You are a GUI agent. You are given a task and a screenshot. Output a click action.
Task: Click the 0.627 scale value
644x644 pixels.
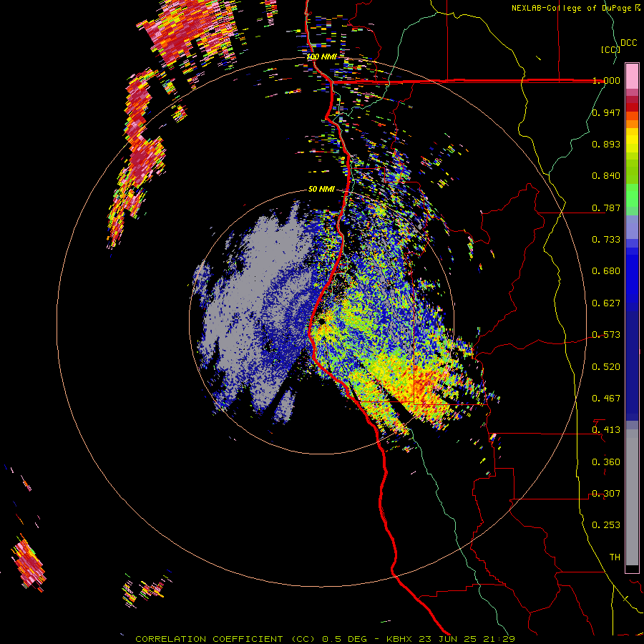606,303
